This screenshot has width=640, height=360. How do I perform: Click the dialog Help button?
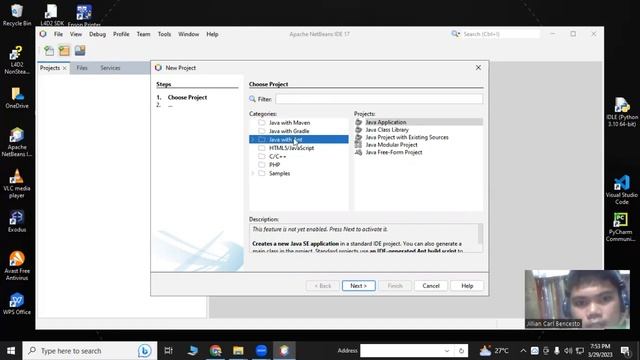(x=467, y=286)
